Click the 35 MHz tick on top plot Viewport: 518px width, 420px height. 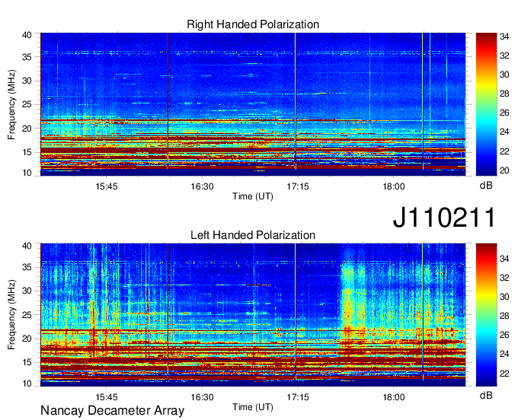point(27,57)
